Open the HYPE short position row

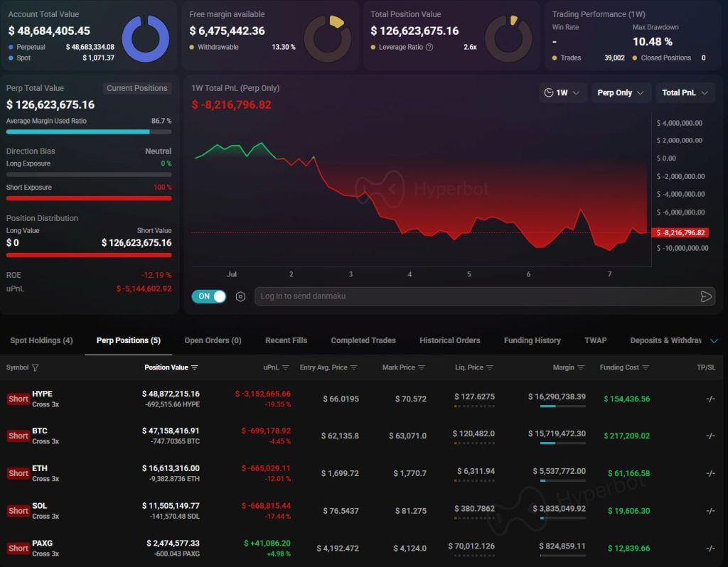click(361, 399)
